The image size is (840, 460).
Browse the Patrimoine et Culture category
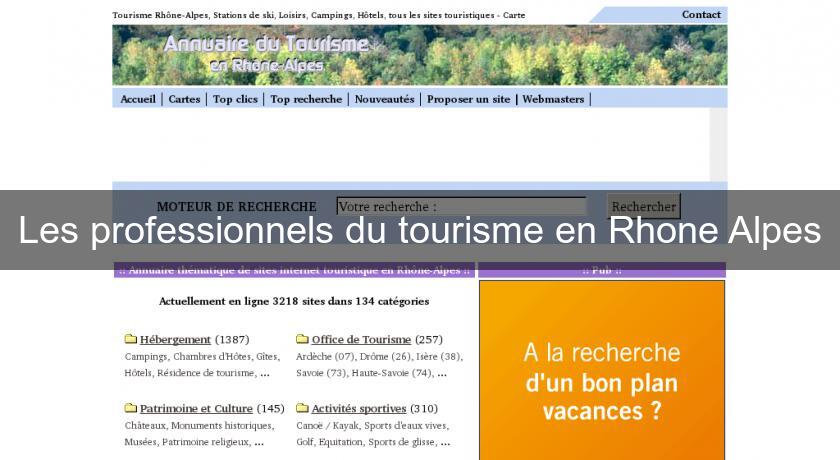[x=196, y=408]
